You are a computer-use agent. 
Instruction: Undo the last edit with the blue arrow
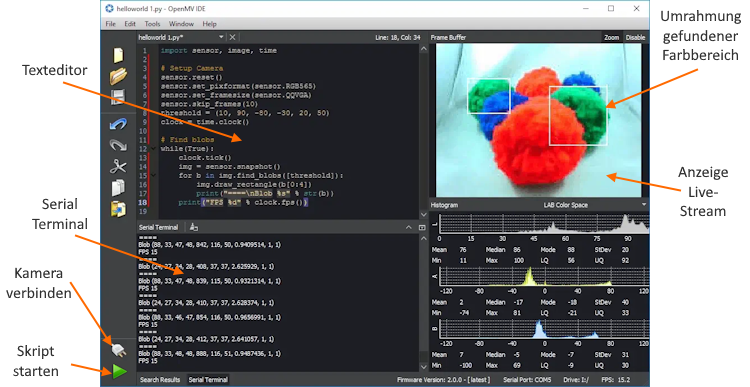(x=118, y=124)
